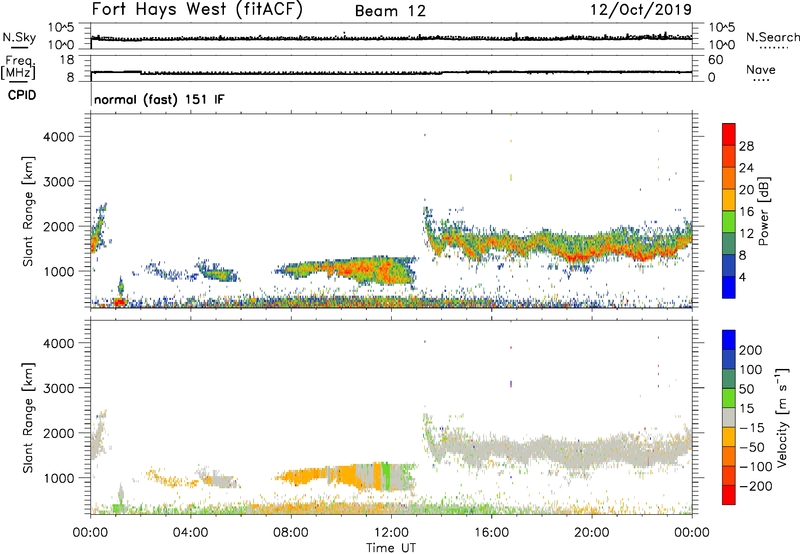Click the '200' velocity colorbar tick
800x554 pixels.
point(751,350)
